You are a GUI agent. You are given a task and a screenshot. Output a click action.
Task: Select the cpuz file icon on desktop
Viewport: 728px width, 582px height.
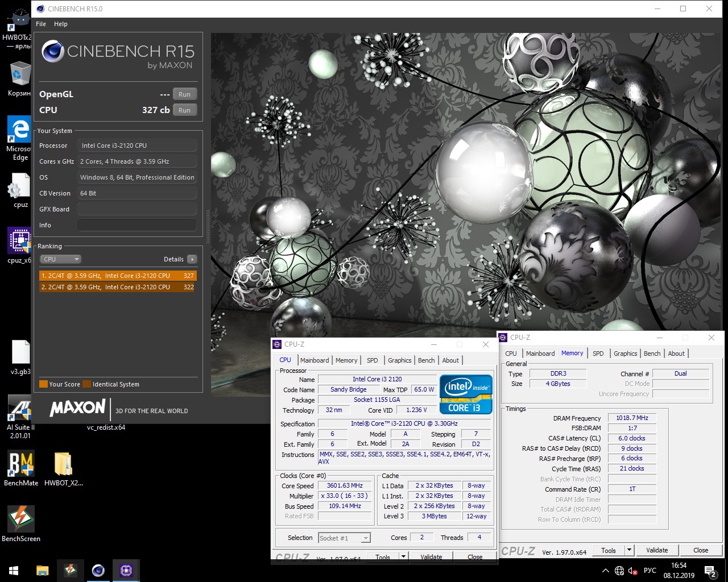tap(18, 189)
